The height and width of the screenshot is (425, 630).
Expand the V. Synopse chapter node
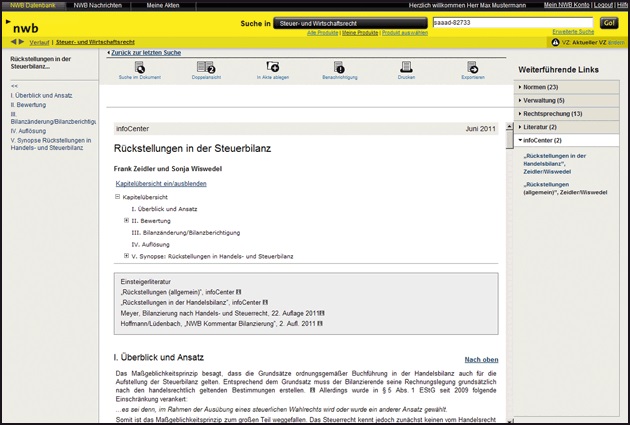point(126,256)
